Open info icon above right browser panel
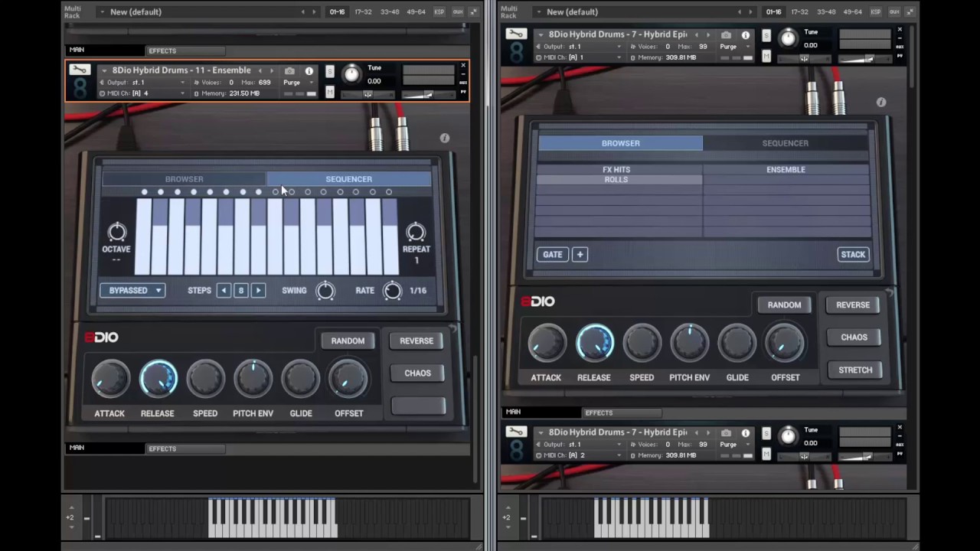 pos(880,103)
